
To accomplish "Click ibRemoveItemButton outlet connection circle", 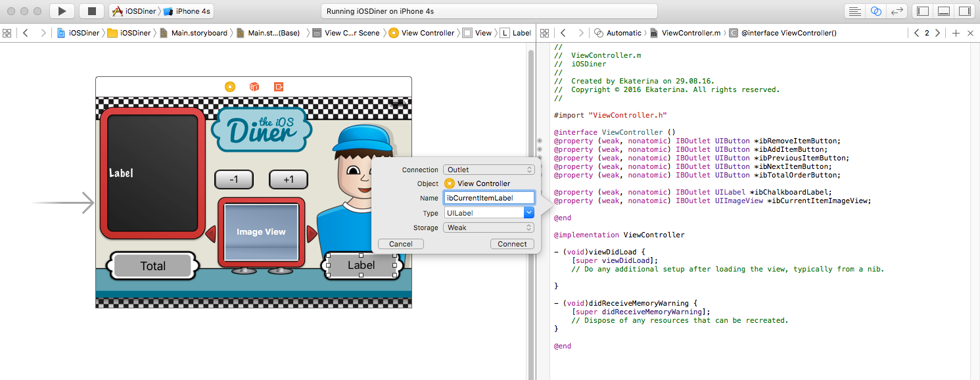I will click(x=540, y=141).
